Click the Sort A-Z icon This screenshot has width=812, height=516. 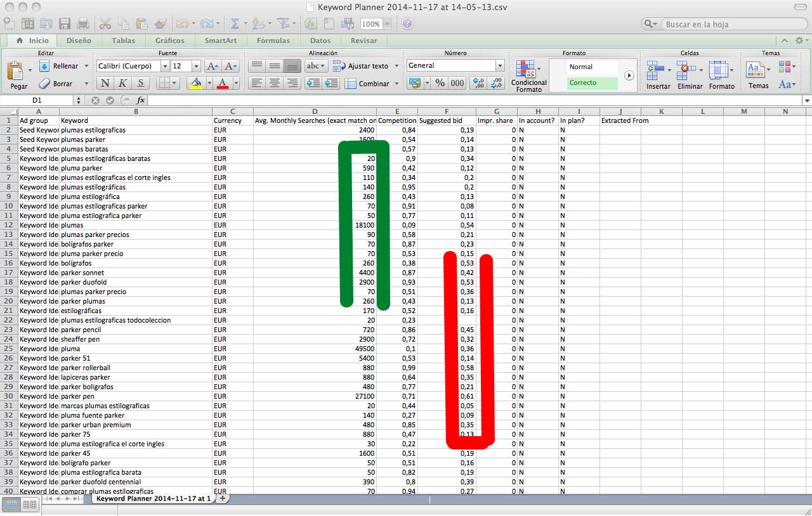click(258, 24)
